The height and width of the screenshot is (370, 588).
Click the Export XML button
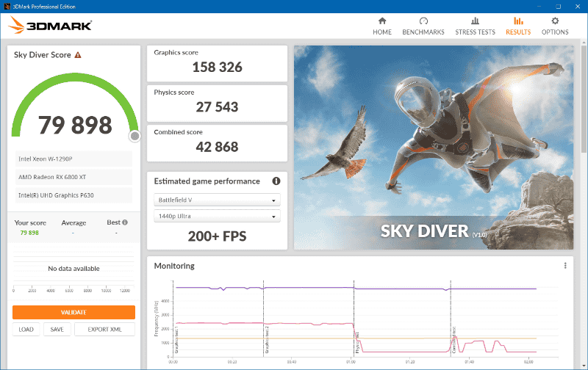pos(104,329)
